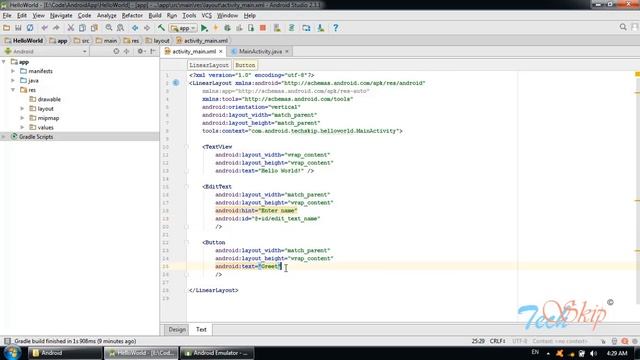Click the Cut scissors icon
Screen dimensions: 640x360
(x=71, y=28)
